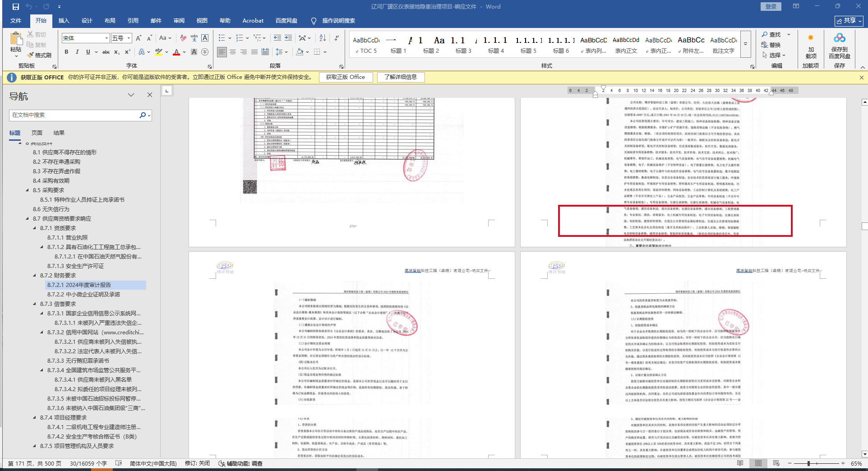Screen dimensions: 868x471
Task: Click the add-ins (加载项) icon
Action: pos(811,46)
